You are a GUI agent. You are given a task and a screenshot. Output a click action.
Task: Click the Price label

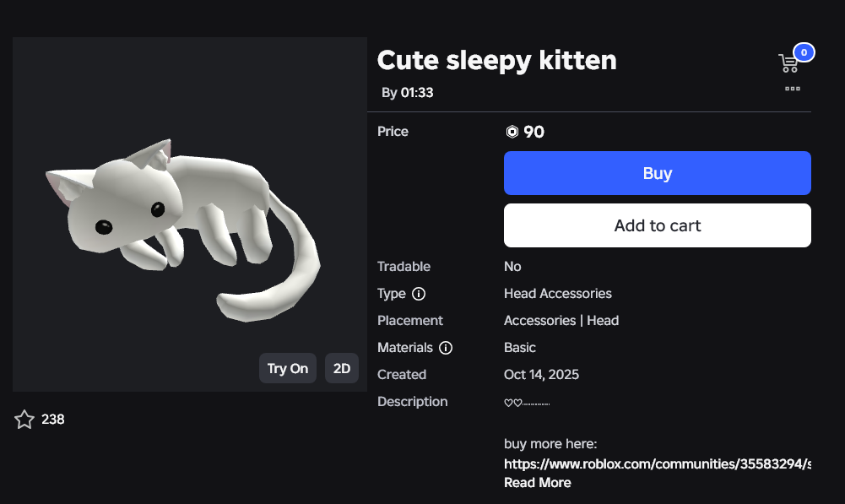pyautogui.click(x=393, y=132)
